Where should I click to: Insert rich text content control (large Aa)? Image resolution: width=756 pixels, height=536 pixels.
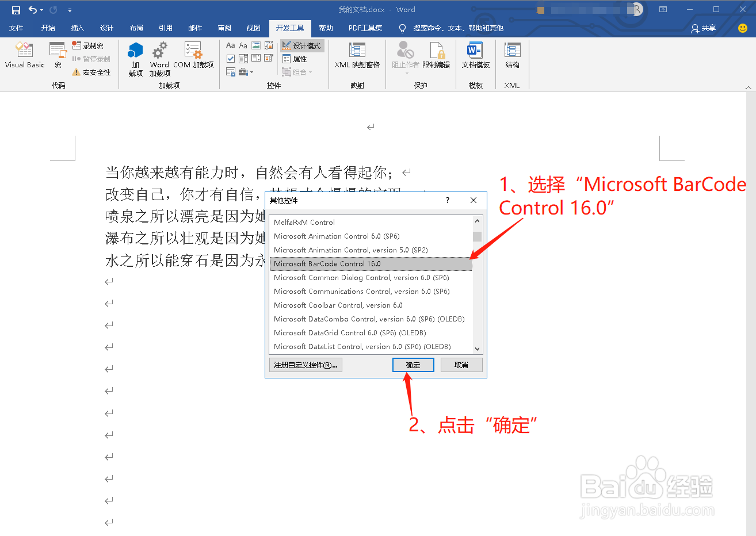click(x=231, y=45)
